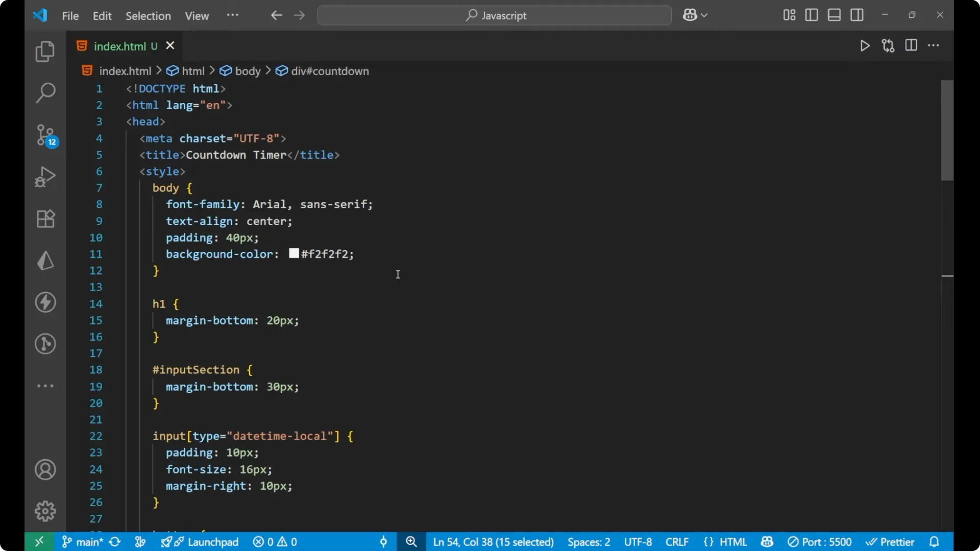Viewport: 980px width, 551px height.
Task: Open the Extensions panel
Action: 45,218
